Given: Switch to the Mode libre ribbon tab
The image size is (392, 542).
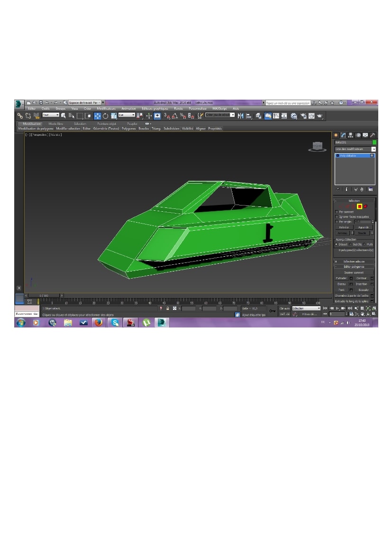Looking at the screenshot, I should [x=55, y=124].
